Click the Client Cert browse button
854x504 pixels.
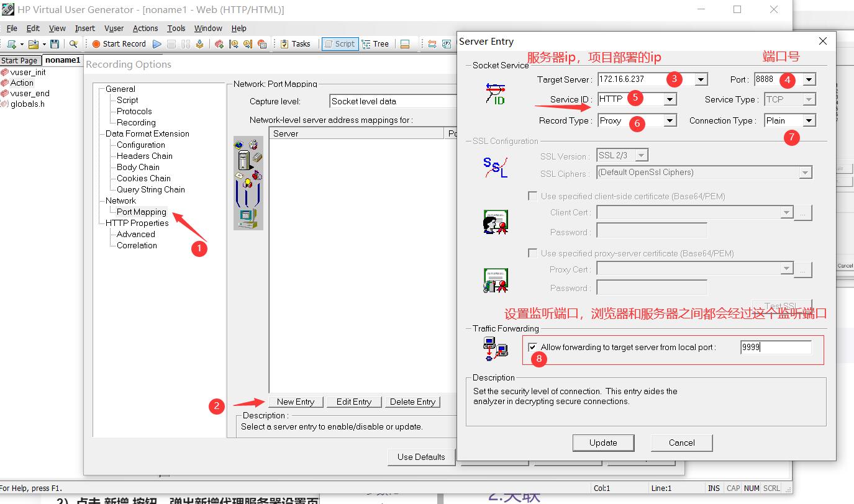pos(803,213)
